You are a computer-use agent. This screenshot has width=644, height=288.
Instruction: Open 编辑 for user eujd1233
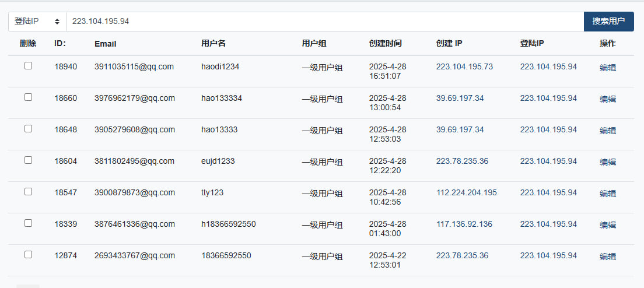tap(607, 162)
